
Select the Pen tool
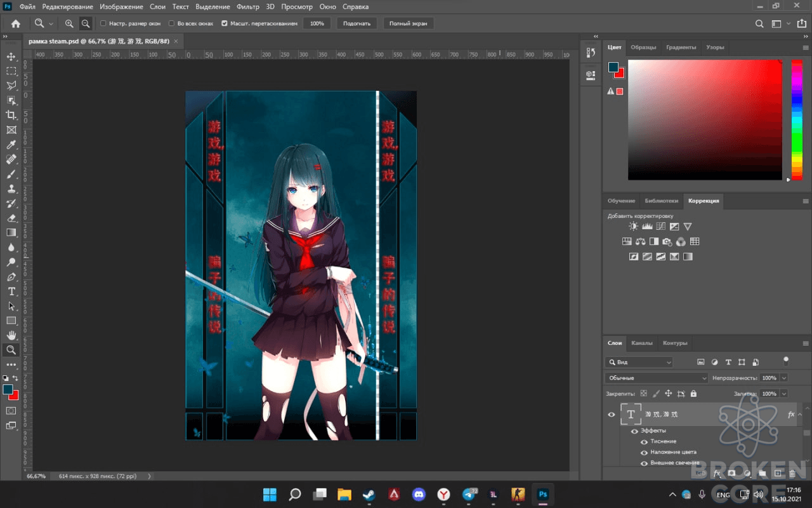[11, 277]
